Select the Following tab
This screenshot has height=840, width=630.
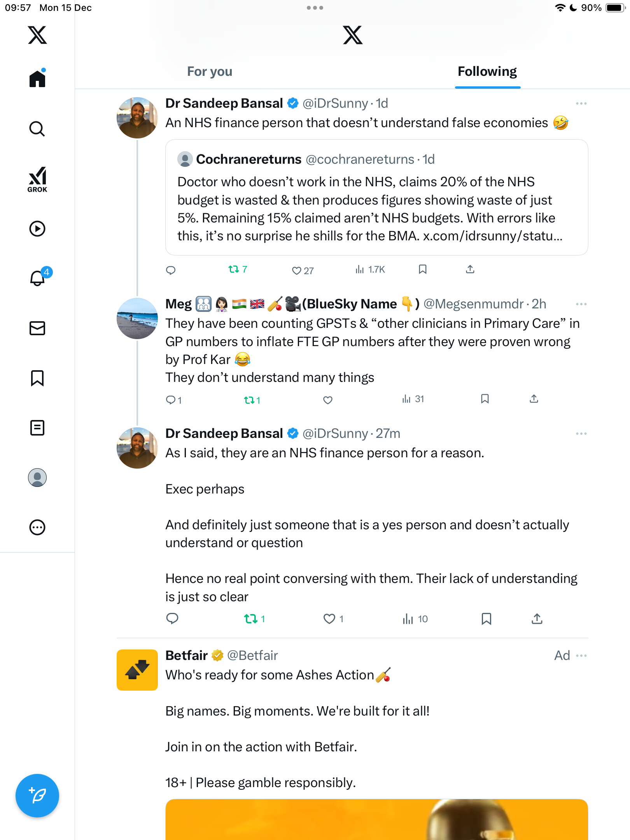[x=487, y=72]
